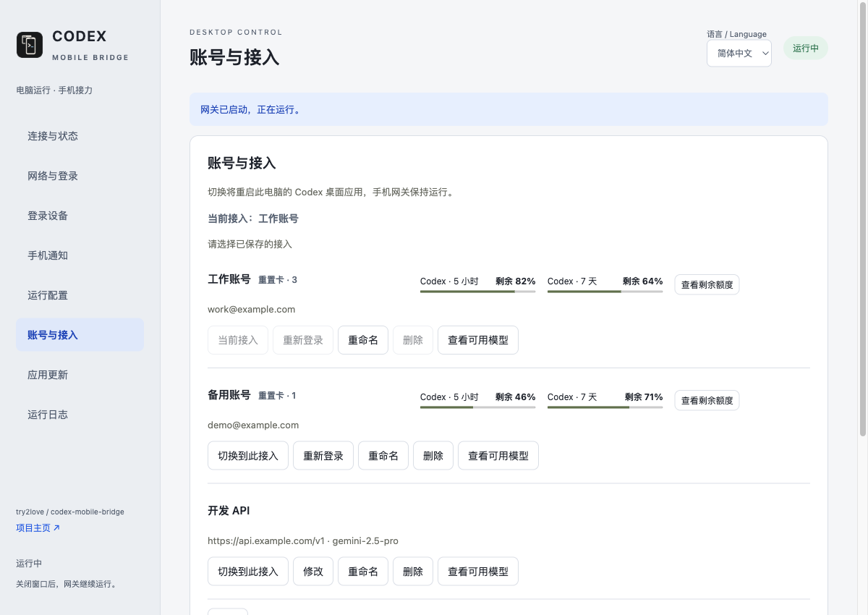The image size is (868, 615).
Task: Click 查看可用模型 for 开发 API
Action: [478, 572]
